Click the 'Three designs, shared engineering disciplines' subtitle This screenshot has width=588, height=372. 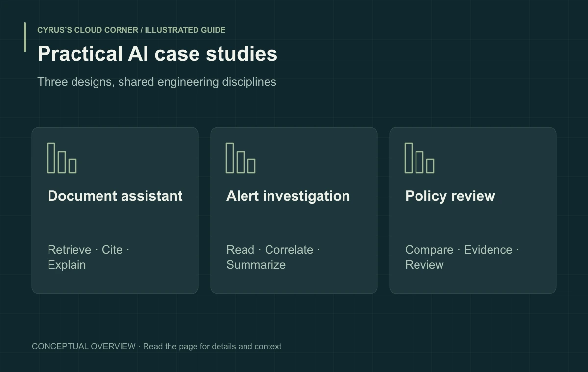[x=157, y=82]
